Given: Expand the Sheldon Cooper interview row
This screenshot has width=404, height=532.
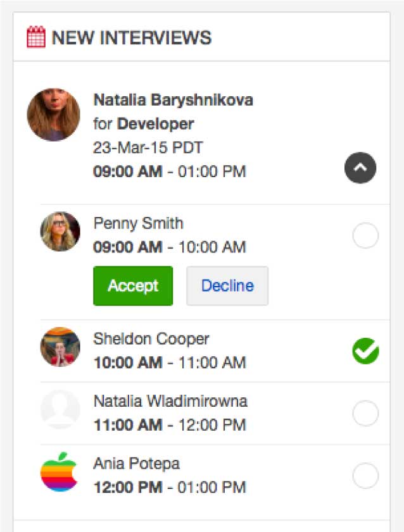Looking at the screenshot, I should point(215,351).
